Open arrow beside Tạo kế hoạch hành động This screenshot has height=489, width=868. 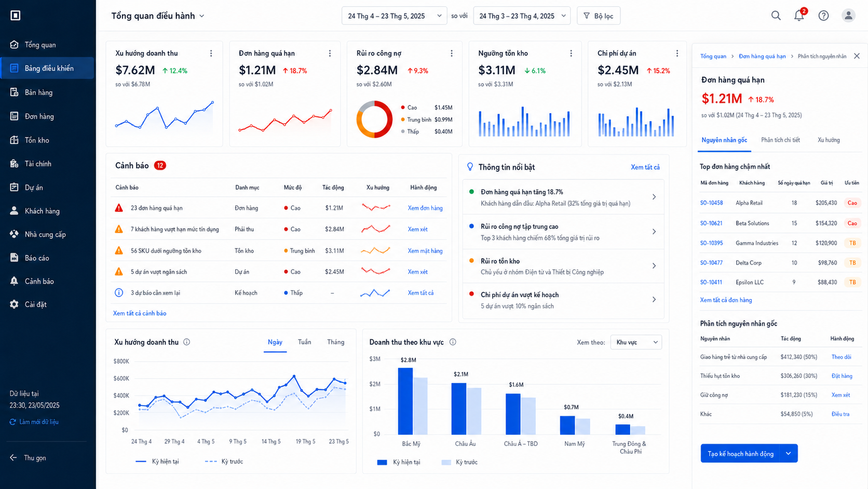(789, 454)
